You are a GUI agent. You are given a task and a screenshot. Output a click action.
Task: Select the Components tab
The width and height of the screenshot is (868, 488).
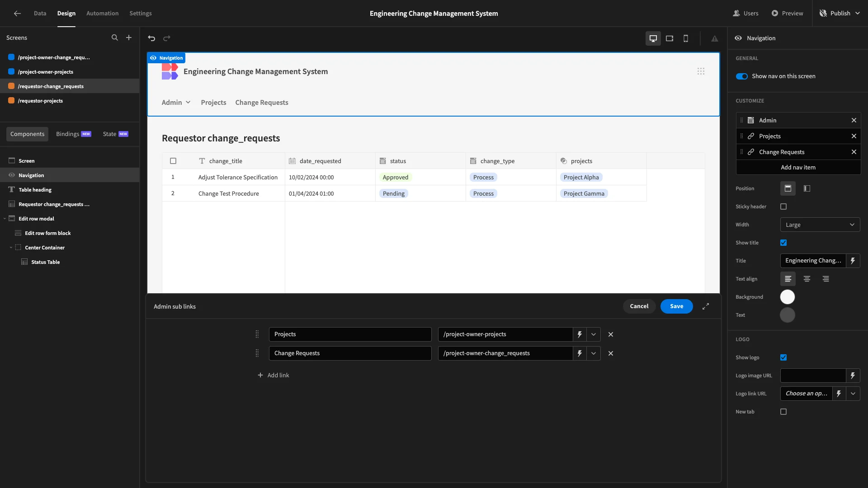point(27,134)
